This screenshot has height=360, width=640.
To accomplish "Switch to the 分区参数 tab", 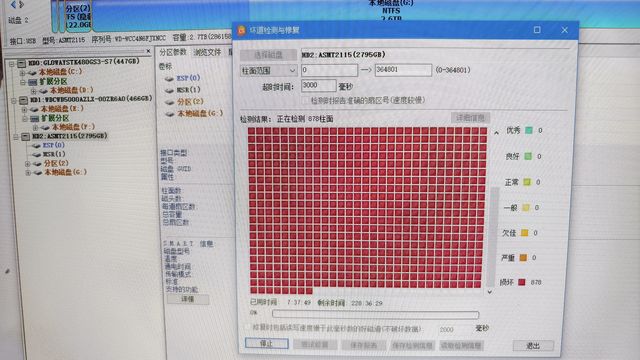I will pos(173,52).
